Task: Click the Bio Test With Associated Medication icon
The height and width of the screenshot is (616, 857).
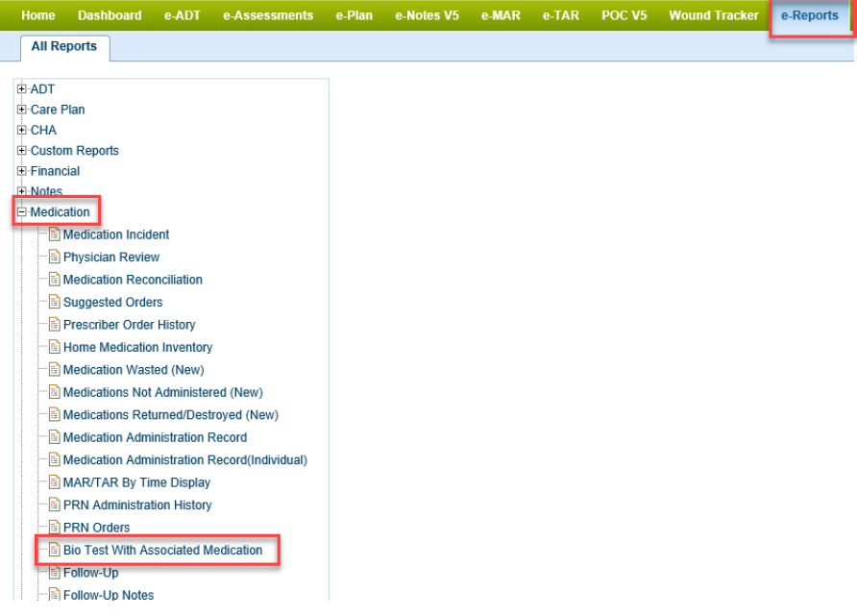Action: coord(54,550)
